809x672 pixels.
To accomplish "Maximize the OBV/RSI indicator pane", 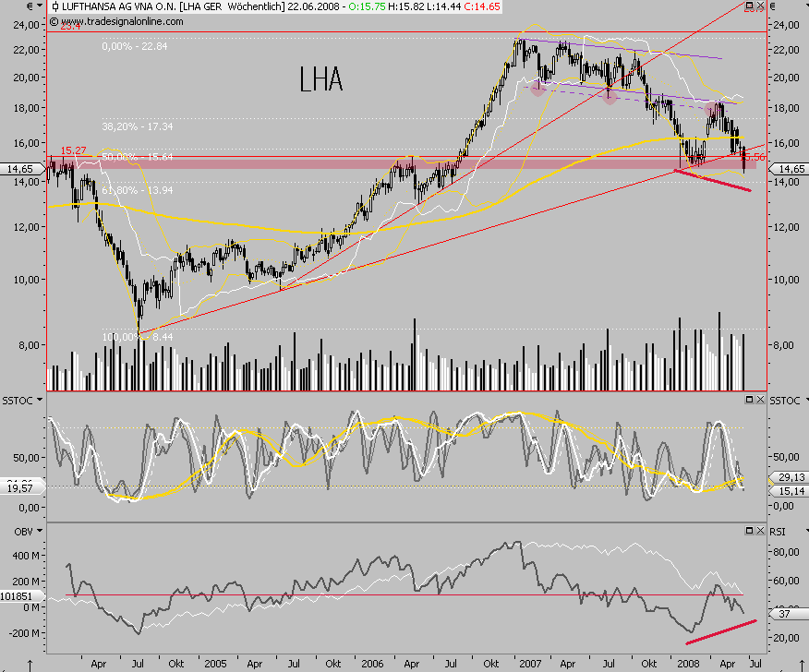I will click(x=749, y=531).
